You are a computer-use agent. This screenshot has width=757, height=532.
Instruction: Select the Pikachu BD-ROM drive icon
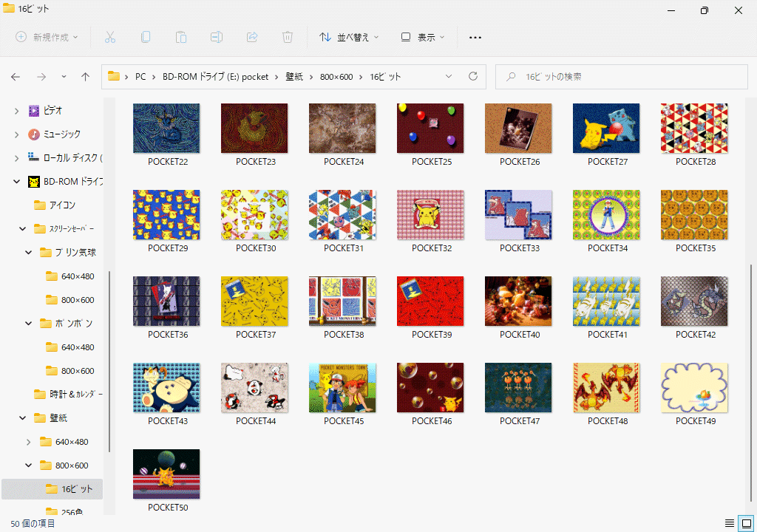[34, 182]
